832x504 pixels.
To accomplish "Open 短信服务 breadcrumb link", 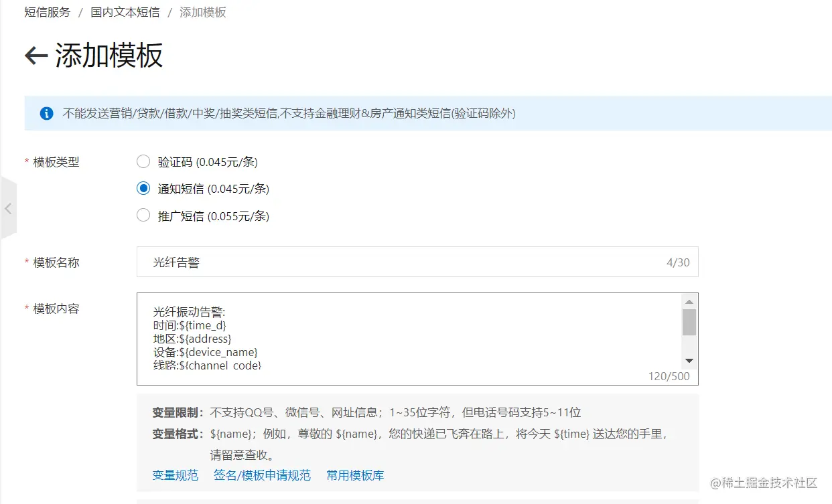I will [48, 12].
